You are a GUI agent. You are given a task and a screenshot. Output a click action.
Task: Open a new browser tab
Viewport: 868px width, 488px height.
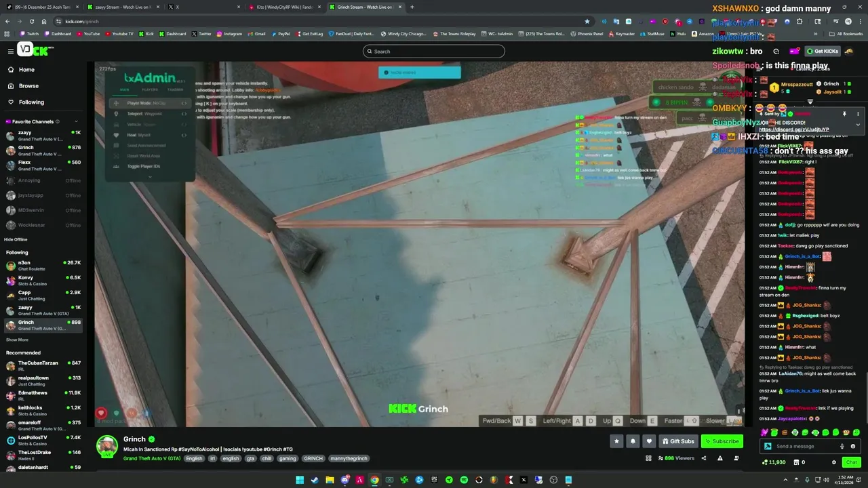pyautogui.click(x=412, y=7)
